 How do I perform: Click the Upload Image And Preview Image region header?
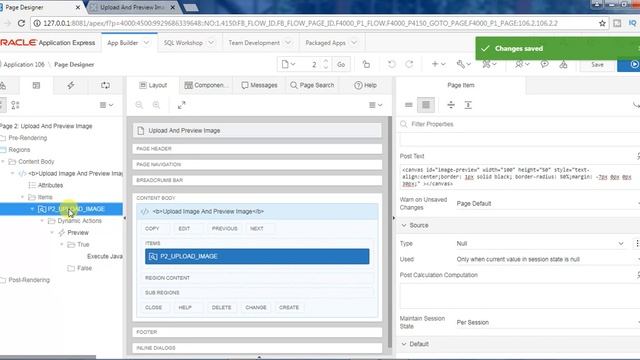pos(257,211)
